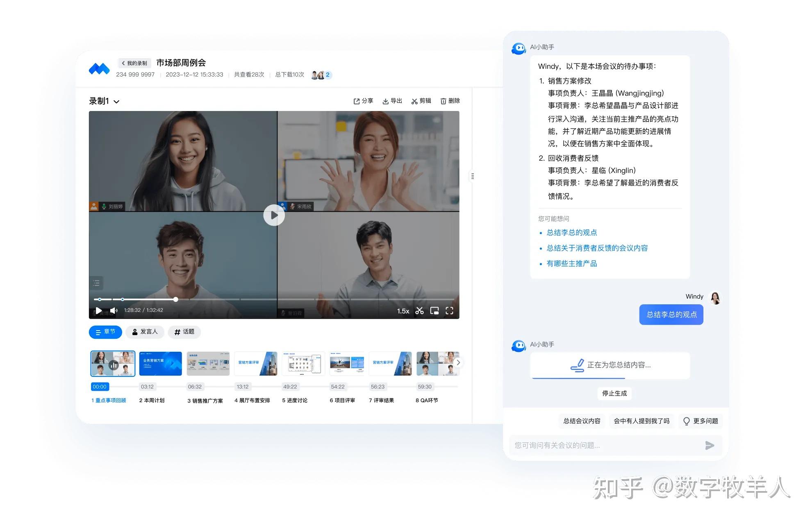Open chapter 1 重点事项回顾 thumbnail
The height and width of the screenshot is (521, 812).
113,364
